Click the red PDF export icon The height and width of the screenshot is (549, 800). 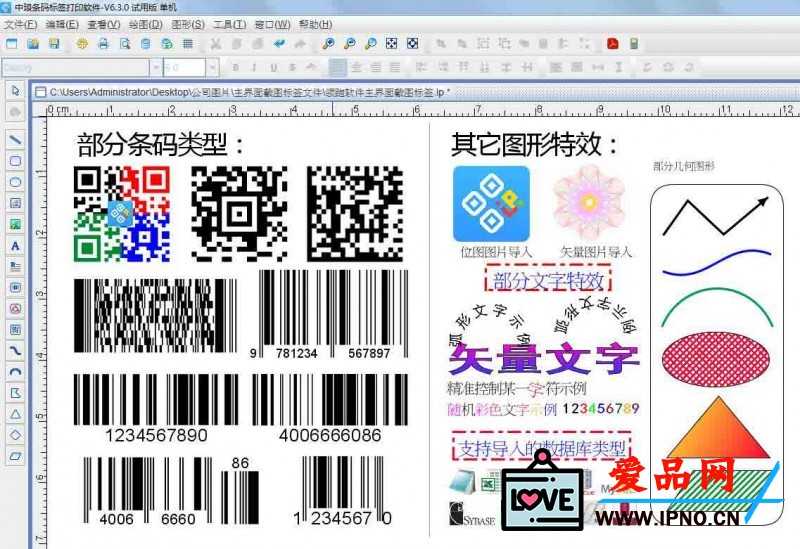pos(613,44)
